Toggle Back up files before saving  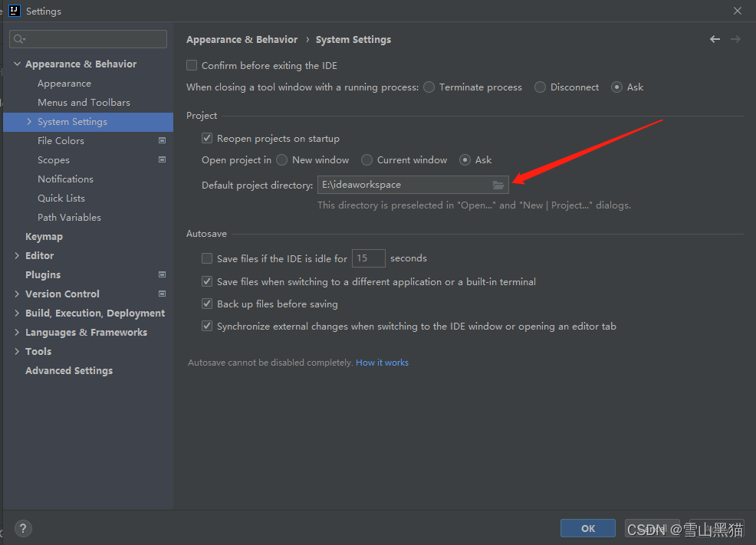pos(207,304)
